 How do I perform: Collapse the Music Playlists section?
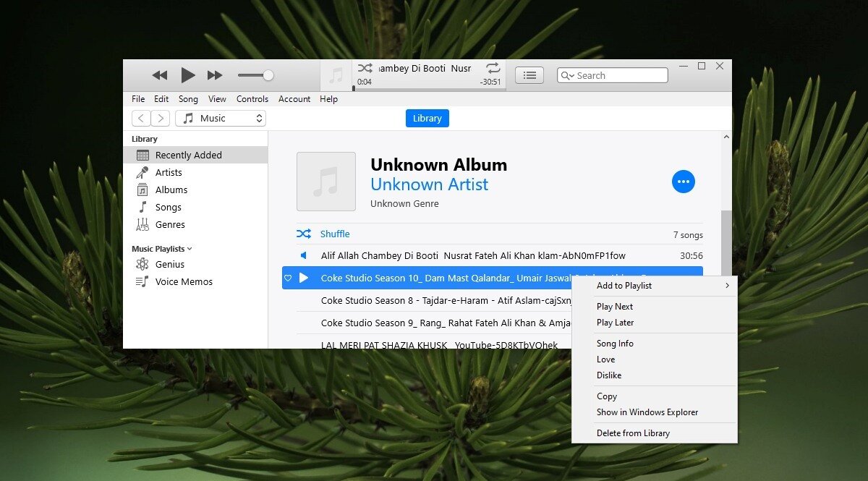(x=189, y=248)
